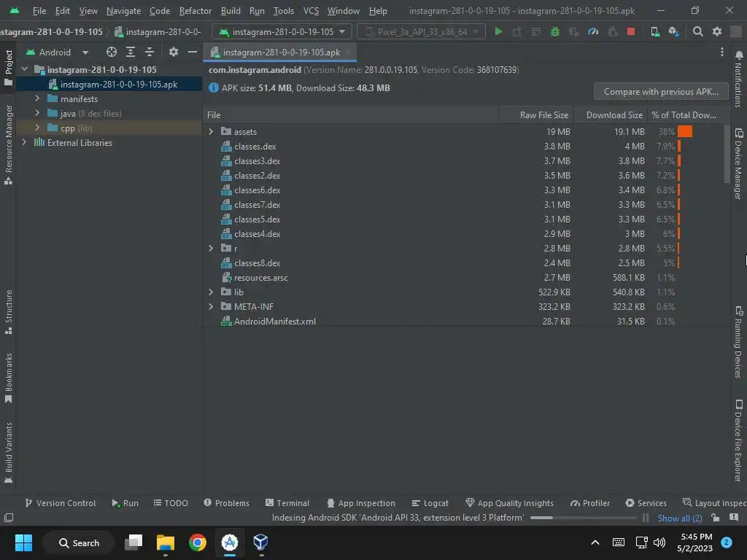The image size is (747, 560).
Task: Open File Explorer from the taskbar
Action: click(x=166, y=542)
